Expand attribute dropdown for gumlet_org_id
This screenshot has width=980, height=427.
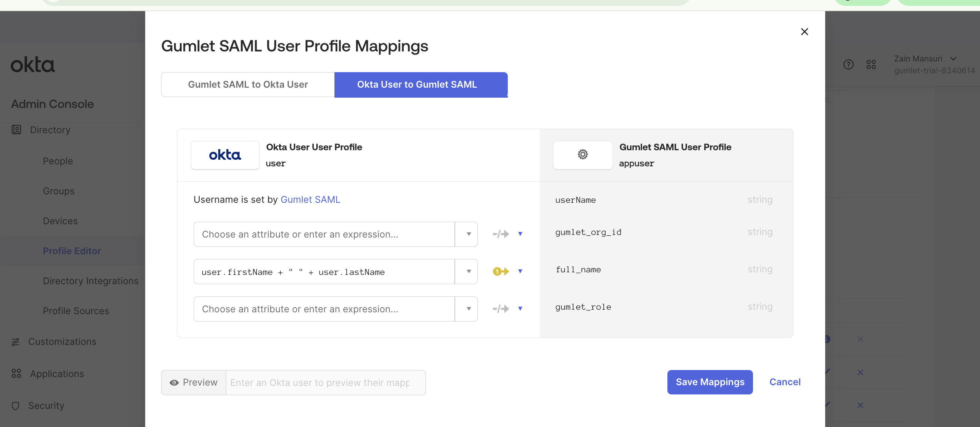[x=468, y=234]
